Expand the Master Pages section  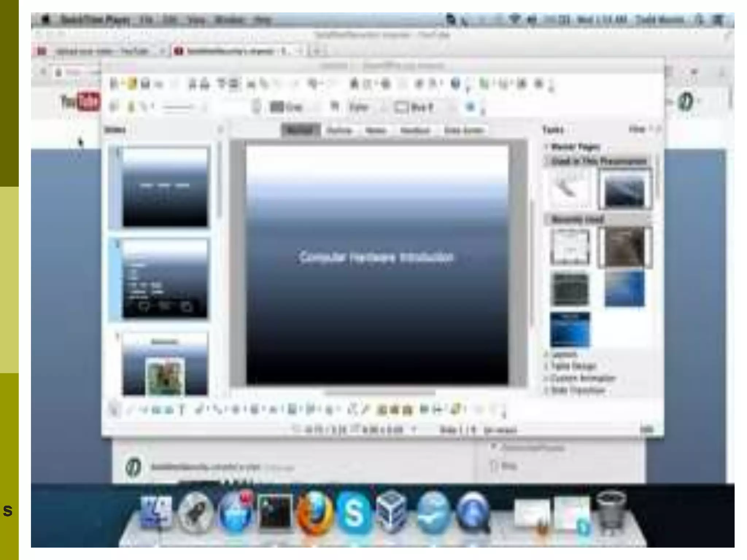coord(575,147)
